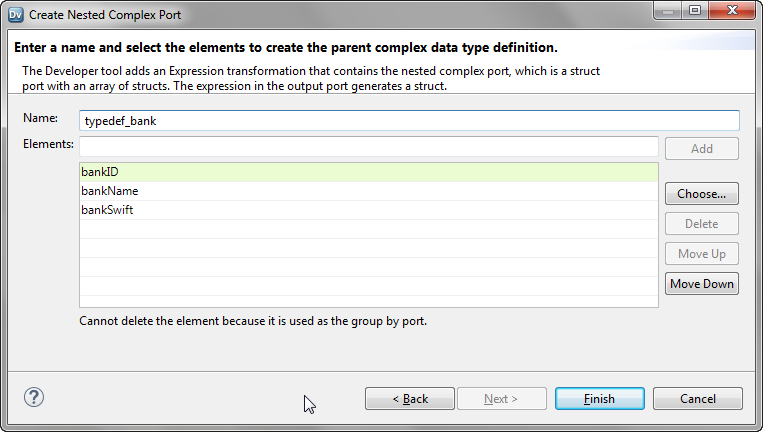Select the bankName element row
This screenshot has height=432, width=763.
pos(368,191)
